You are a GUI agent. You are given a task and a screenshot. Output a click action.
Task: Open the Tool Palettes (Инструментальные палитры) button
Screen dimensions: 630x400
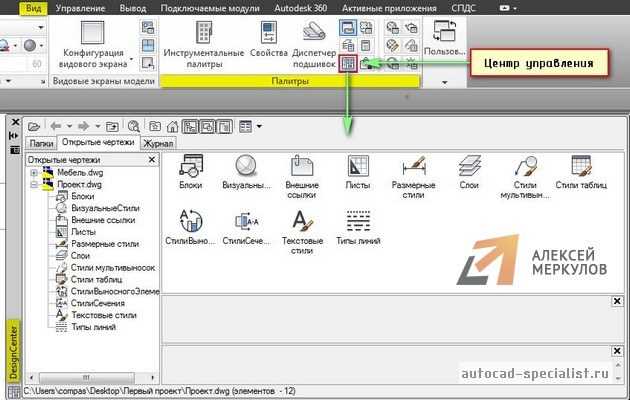pos(204,44)
